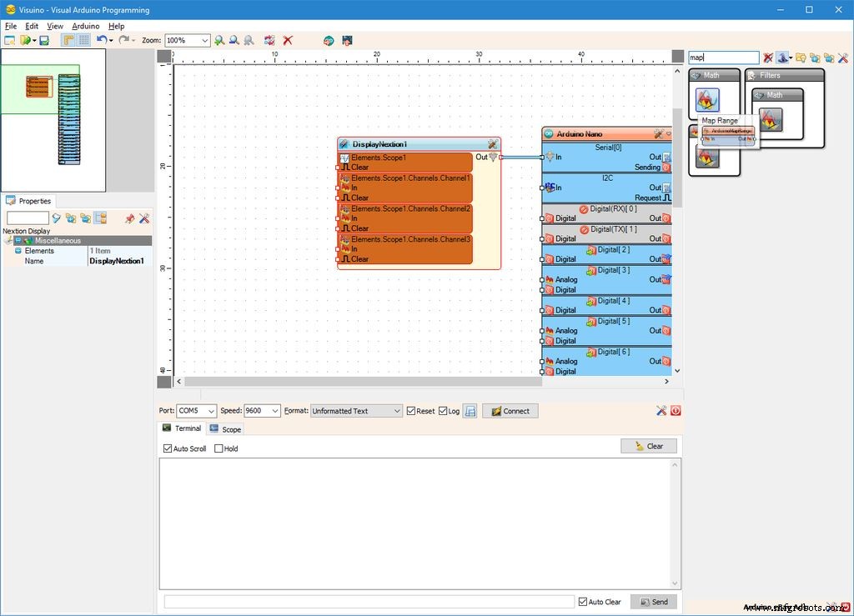The image size is (854, 616).
Task: Click the component search field containing map
Action: tap(722, 58)
